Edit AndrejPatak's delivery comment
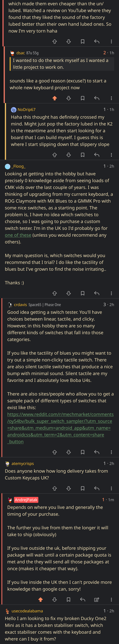The image size is (119, 644). [x=97, y=600]
